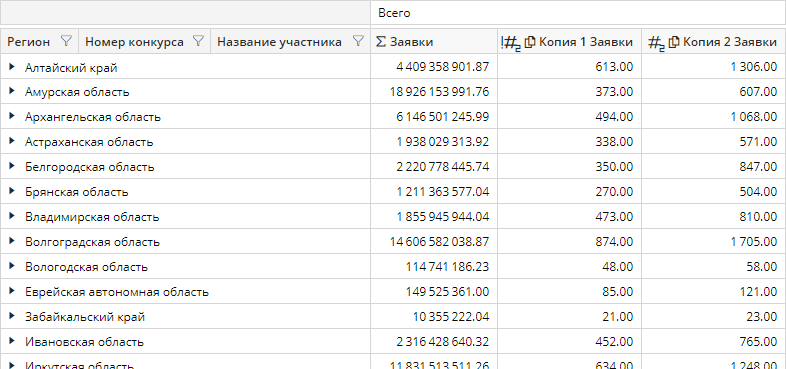Expand the Амурская область row
786x369 pixels.
pos(12,91)
